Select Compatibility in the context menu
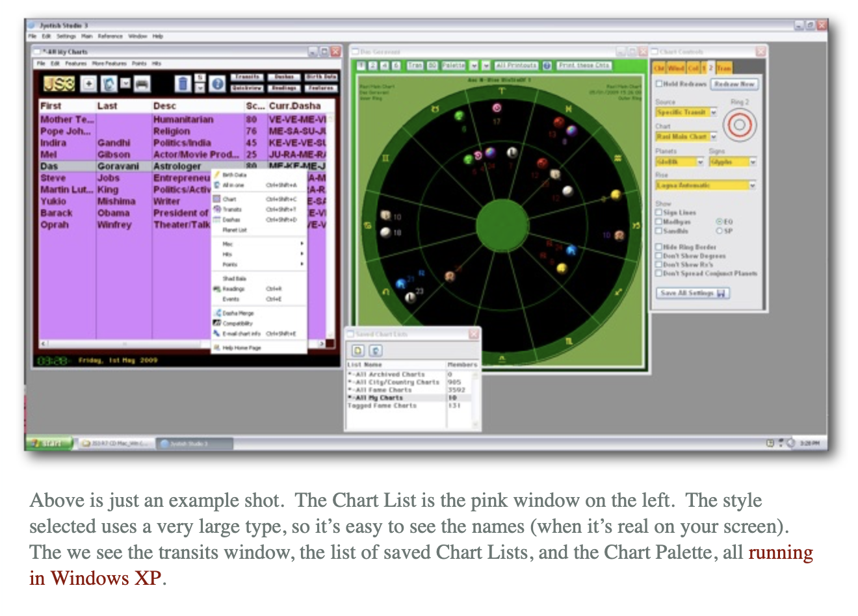858x616 pixels. coord(237,323)
